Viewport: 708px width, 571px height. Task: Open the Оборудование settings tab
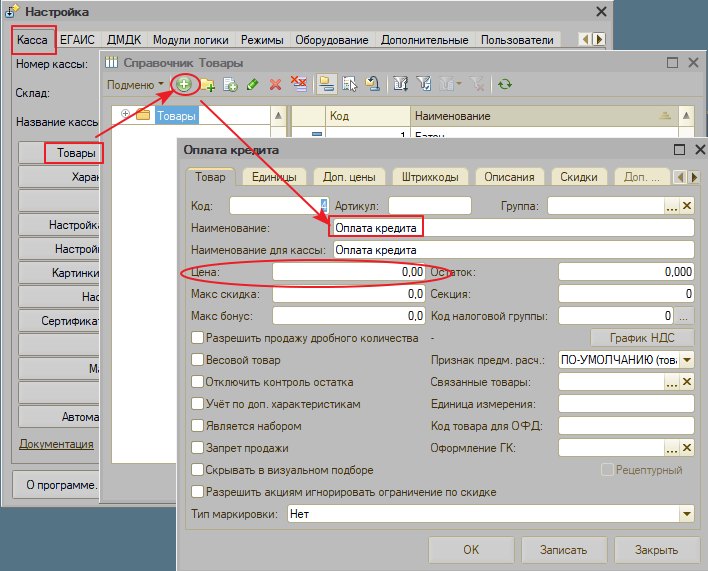point(332,40)
